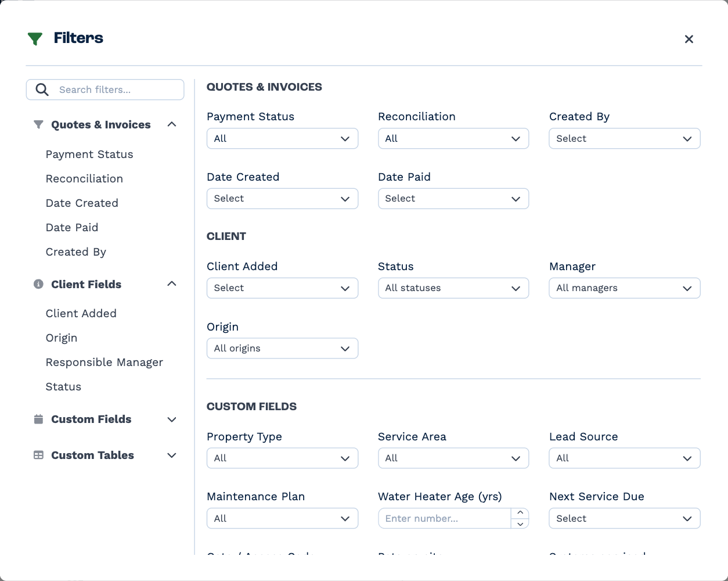
Task: Open the Payment Status dropdown
Action: click(x=282, y=138)
